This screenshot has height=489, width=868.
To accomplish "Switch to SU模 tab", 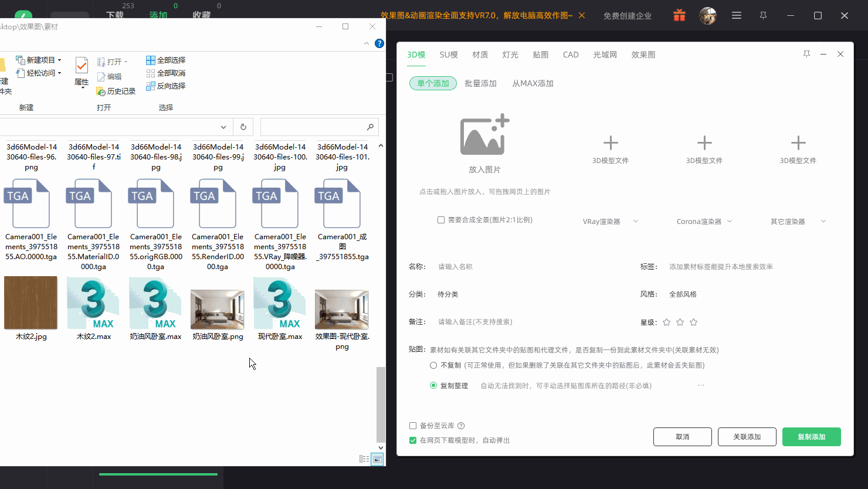I will click(x=449, y=55).
